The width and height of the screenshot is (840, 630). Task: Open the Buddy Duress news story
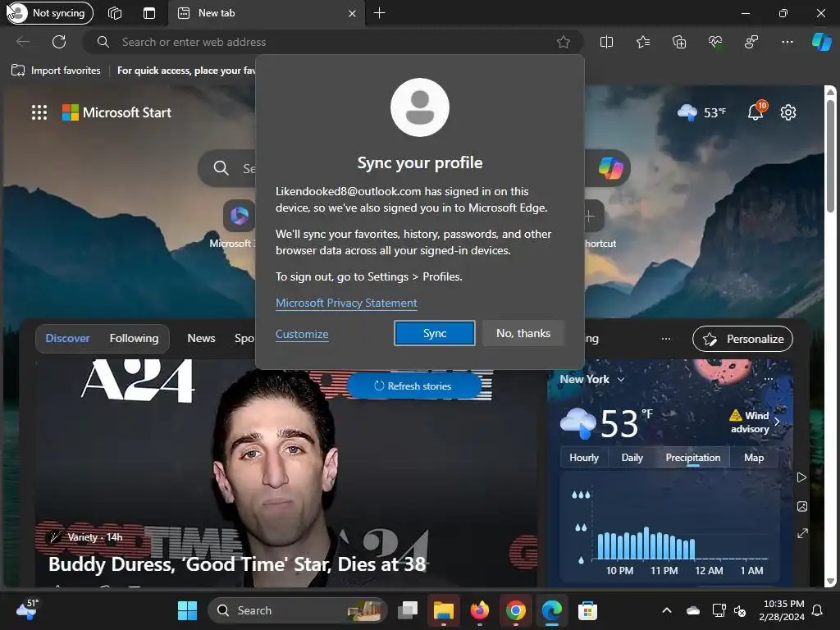237,564
